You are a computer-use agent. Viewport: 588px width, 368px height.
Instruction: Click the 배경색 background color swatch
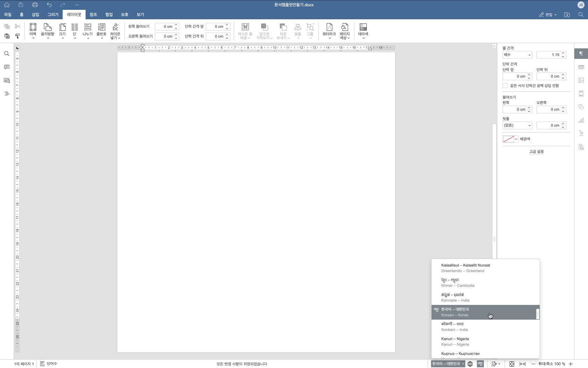tap(508, 139)
